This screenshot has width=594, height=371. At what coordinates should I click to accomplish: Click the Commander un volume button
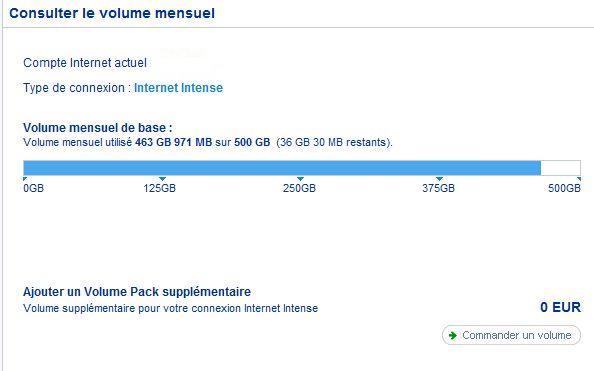click(511, 335)
